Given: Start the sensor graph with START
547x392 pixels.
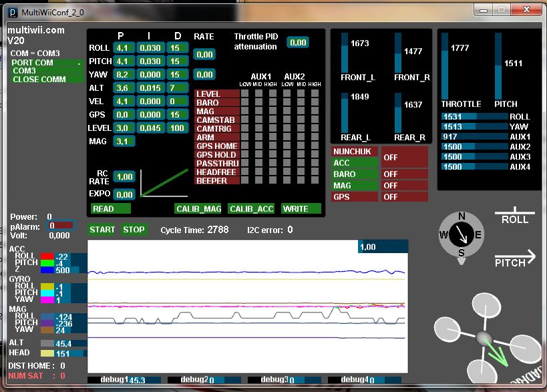Looking at the screenshot, I should (102, 230).
